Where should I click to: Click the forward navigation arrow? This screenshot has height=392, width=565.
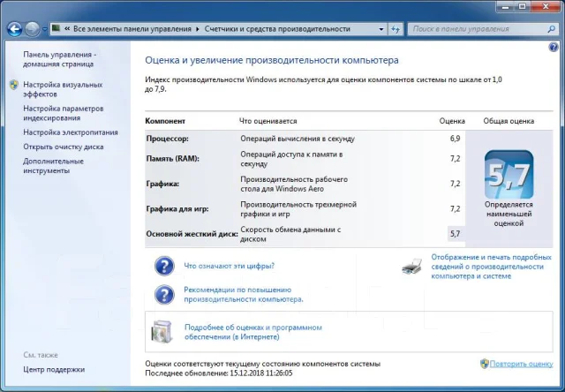click(32, 29)
